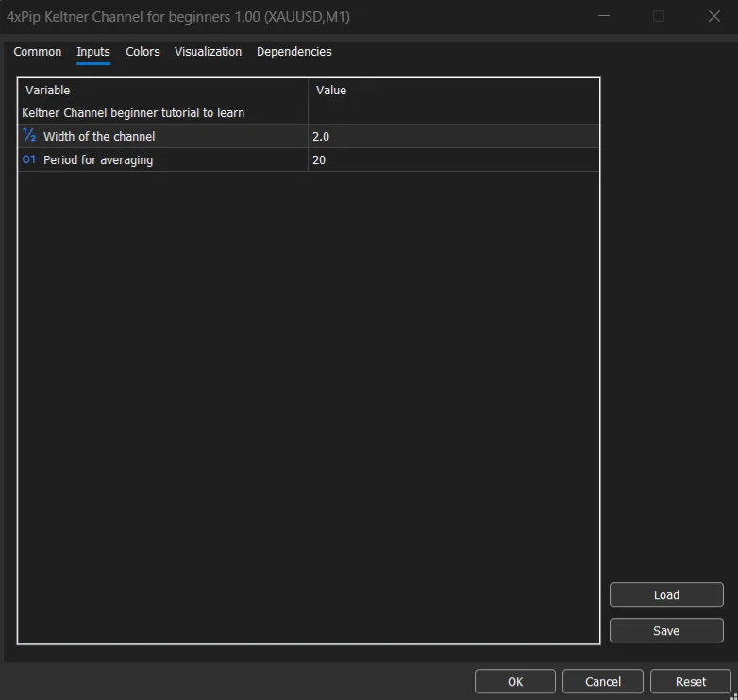The image size is (738, 700).
Task: Close the Keltner Channel dialog window
Action: [714, 16]
